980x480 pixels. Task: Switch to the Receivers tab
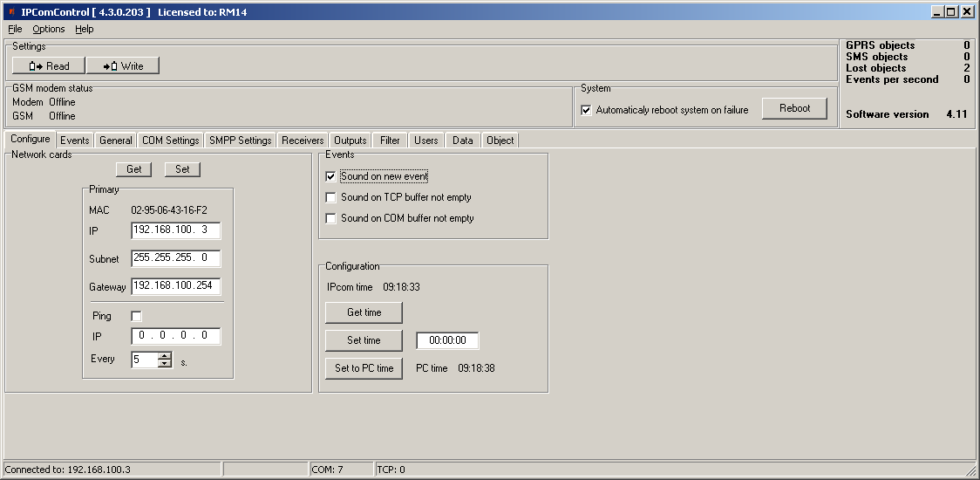click(303, 141)
